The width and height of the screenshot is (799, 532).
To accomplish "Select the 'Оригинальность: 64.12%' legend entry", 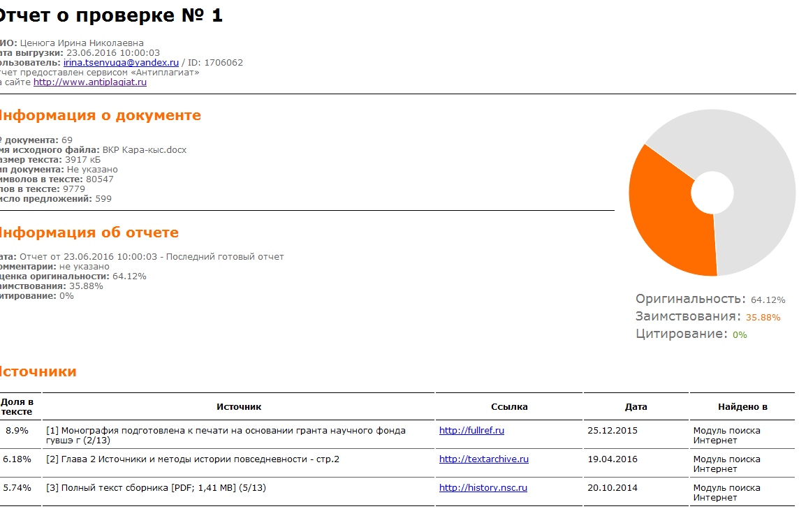I will click(710, 300).
